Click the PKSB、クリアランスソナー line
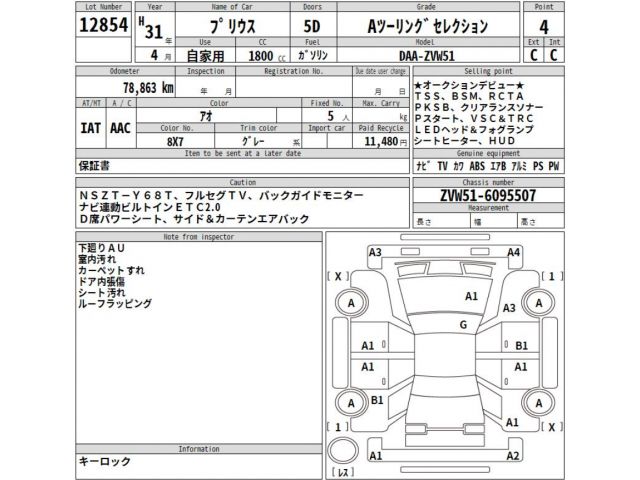 coord(479,107)
